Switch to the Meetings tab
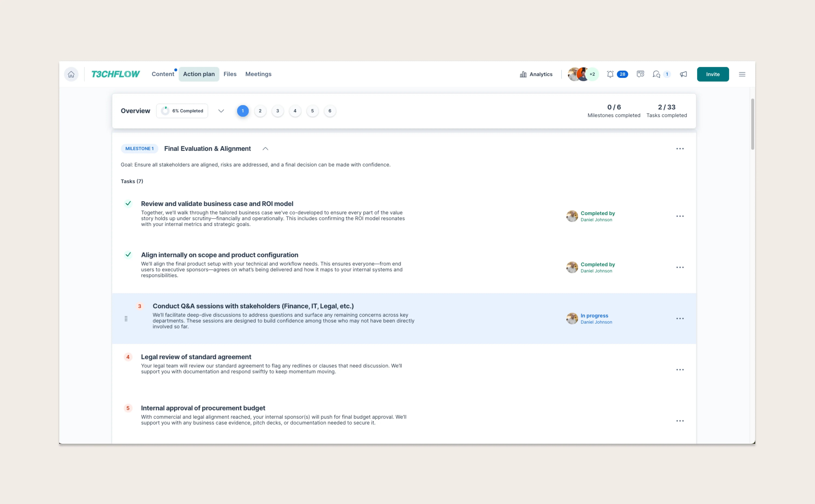The width and height of the screenshot is (815, 504). [x=258, y=74]
